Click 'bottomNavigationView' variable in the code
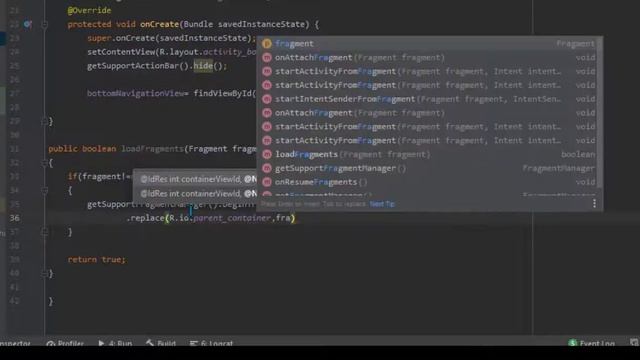The height and width of the screenshot is (360, 640). coord(135,93)
